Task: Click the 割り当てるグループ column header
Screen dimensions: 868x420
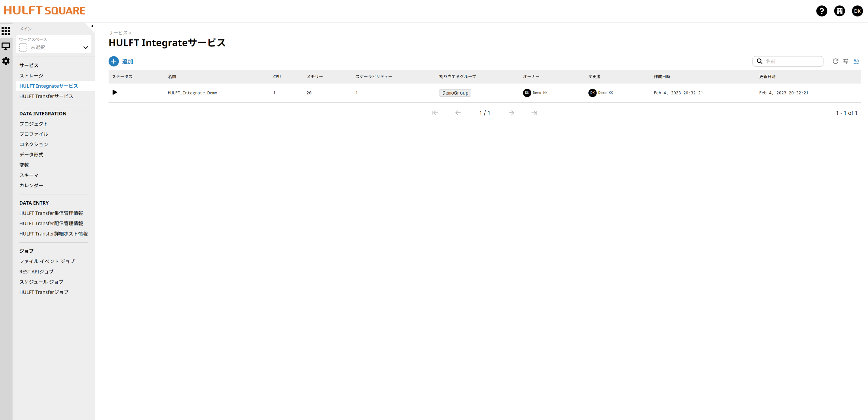Action: point(458,77)
